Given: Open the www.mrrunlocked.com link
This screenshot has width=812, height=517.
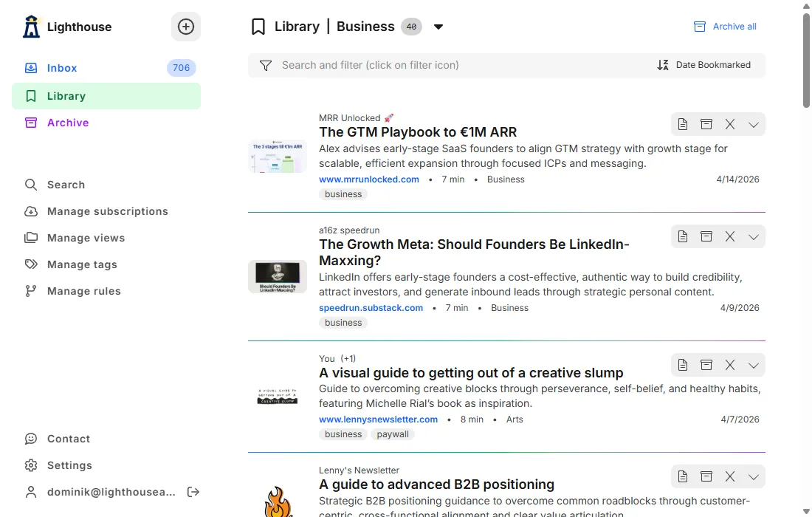Looking at the screenshot, I should coord(369,179).
